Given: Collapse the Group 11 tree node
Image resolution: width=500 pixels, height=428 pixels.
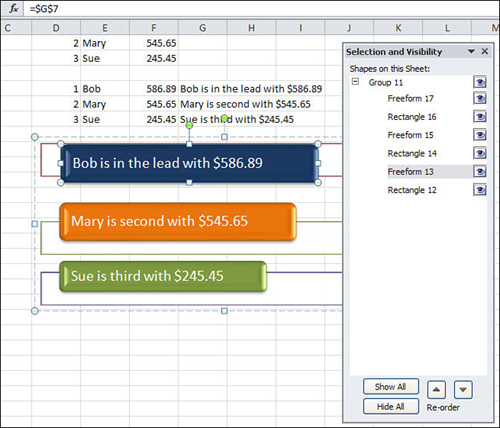Looking at the screenshot, I should [356, 82].
